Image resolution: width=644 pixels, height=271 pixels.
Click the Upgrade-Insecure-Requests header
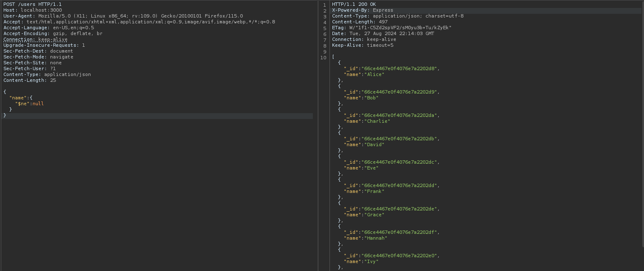pyautogui.click(x=44, y=45)
